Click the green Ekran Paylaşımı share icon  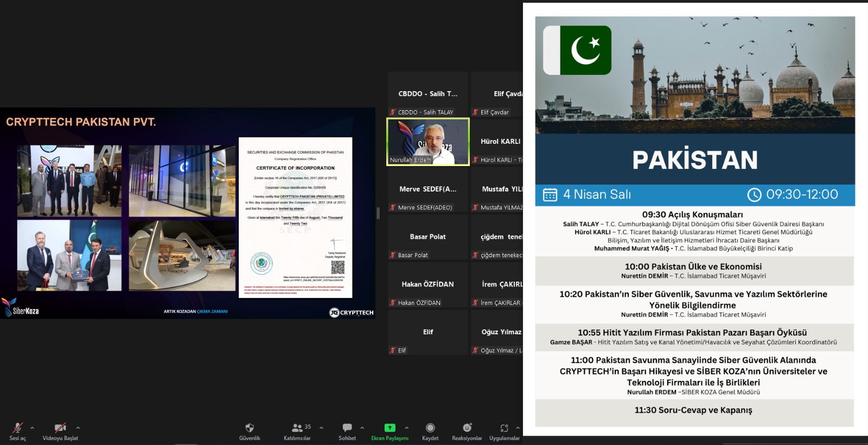(390, 428)
